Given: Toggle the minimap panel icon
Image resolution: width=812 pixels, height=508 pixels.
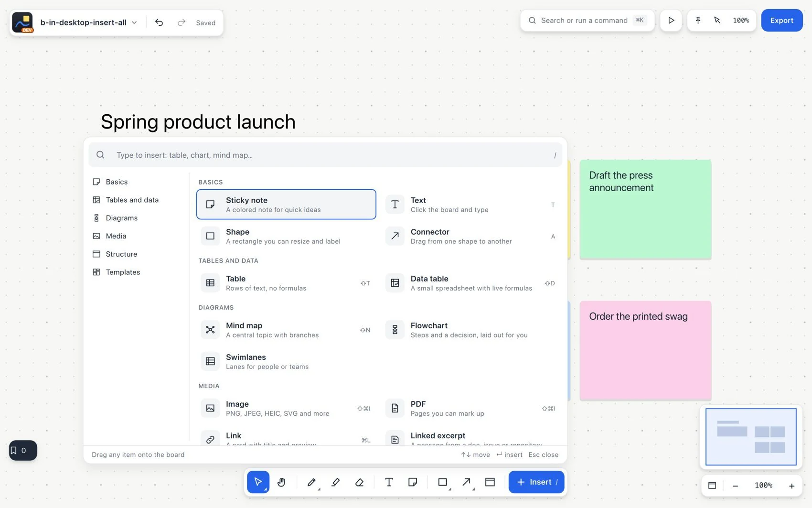Looking at the screenshot, I should click(x=712, y=486).
